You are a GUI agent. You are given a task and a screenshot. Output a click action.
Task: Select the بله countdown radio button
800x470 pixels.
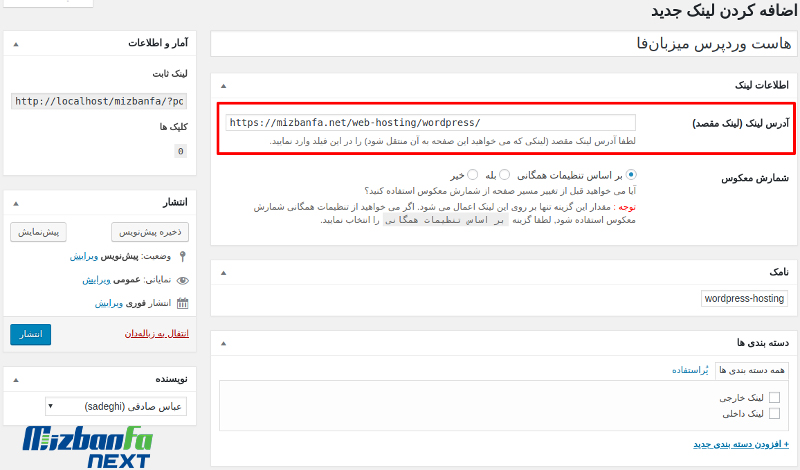505,175
